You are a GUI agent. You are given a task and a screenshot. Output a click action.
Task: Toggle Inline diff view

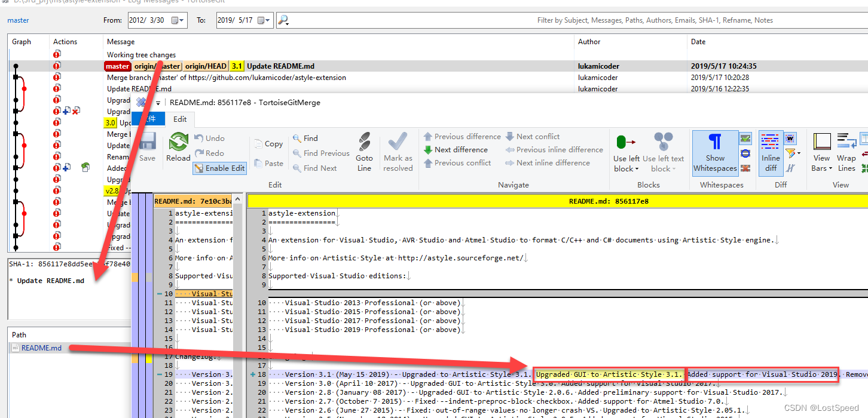pyautogui.click(x=771, y=153)
